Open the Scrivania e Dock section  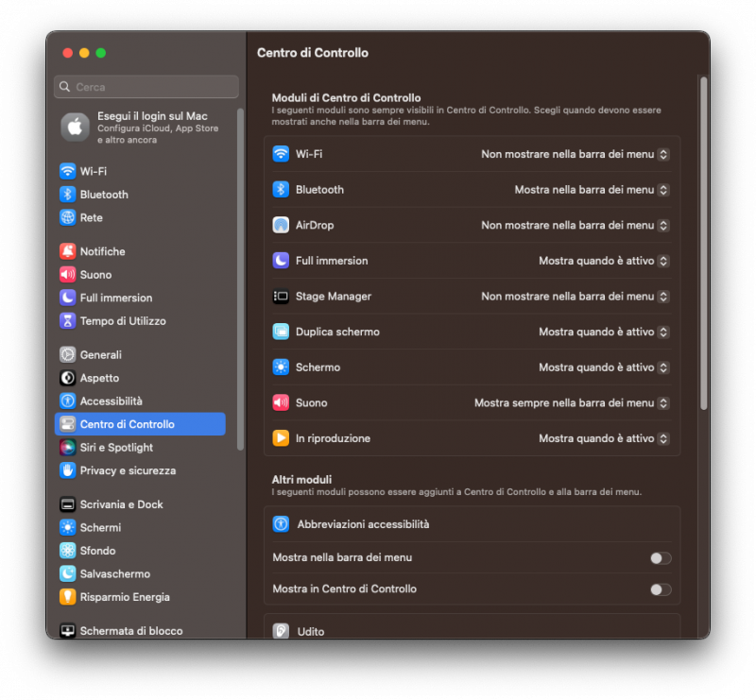click(x=122, y=504)
